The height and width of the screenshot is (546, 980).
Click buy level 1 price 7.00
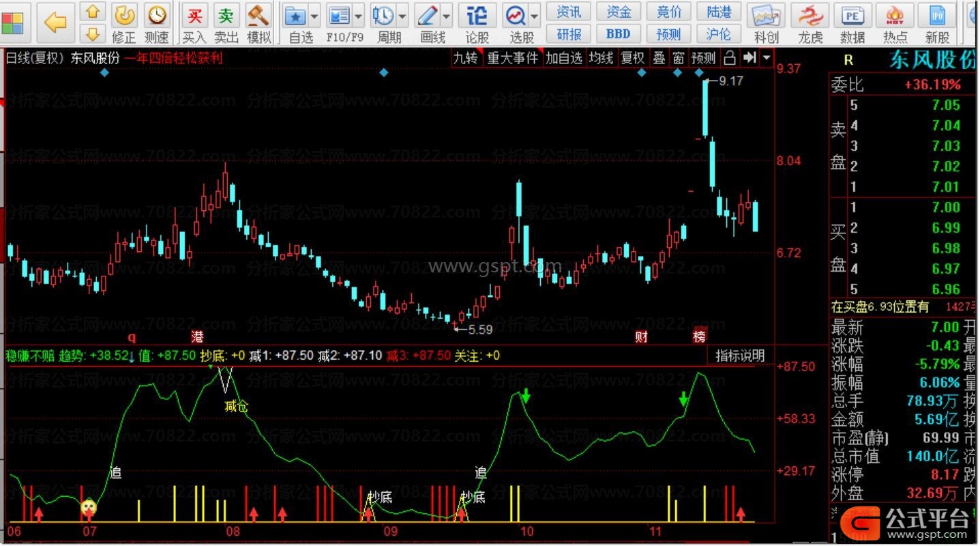tap(946, 207)
